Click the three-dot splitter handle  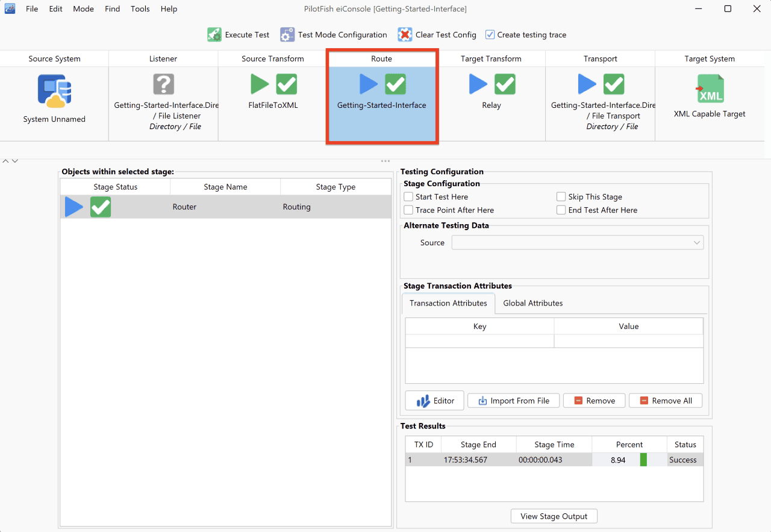click(385, 161)
